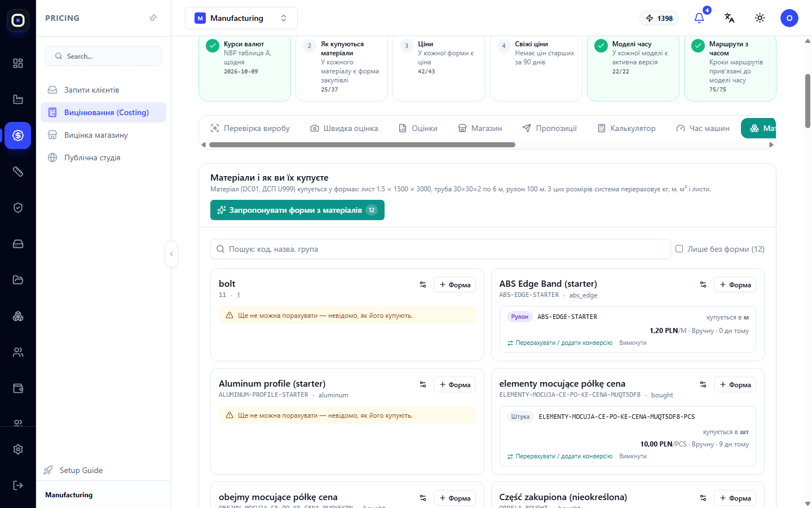
Task: Toggle the 'Лише без форми' checkbox
Action: click(679, 249)
